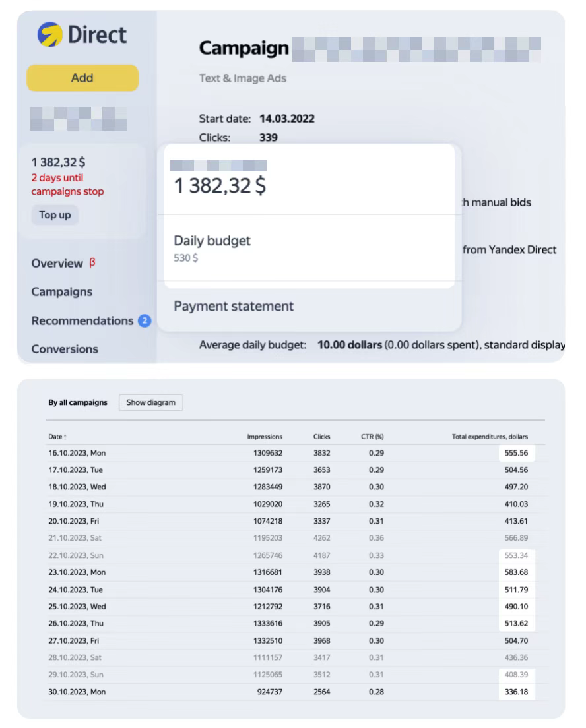Click the 25.10.2023, Wed date row
The width and height of the screenshot is (586, 728).
pyautogui.click(x=295, y=607)
